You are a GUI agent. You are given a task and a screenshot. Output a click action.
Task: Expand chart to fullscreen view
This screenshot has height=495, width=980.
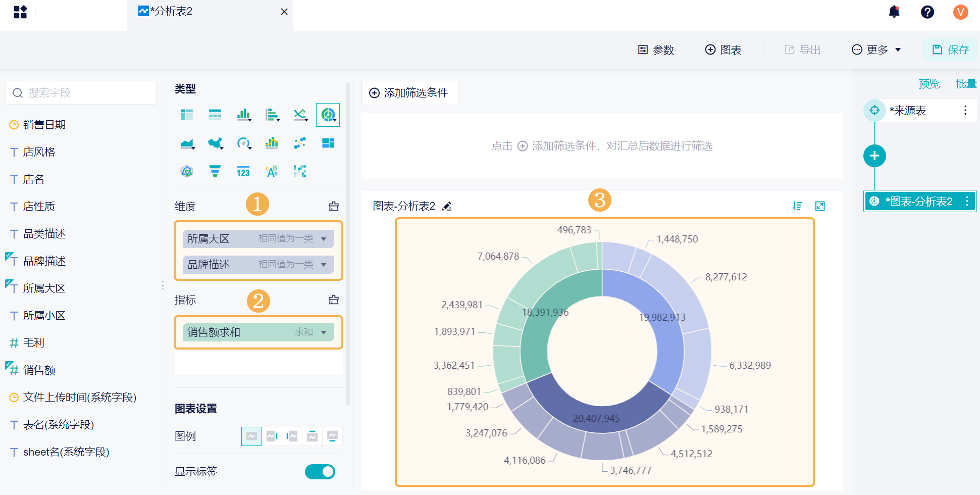pyautogui.click(x=820, y=206)
